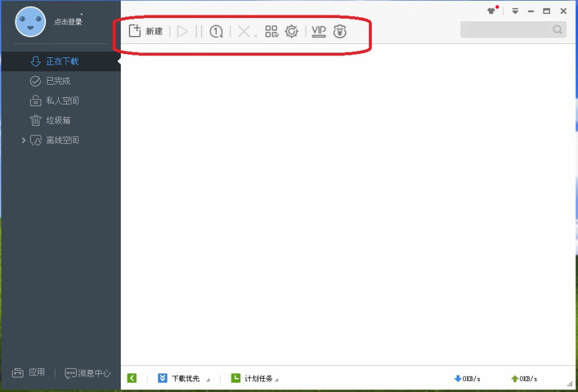
Task: Click the search field in toolbar
Action: [x=513, y=29]
